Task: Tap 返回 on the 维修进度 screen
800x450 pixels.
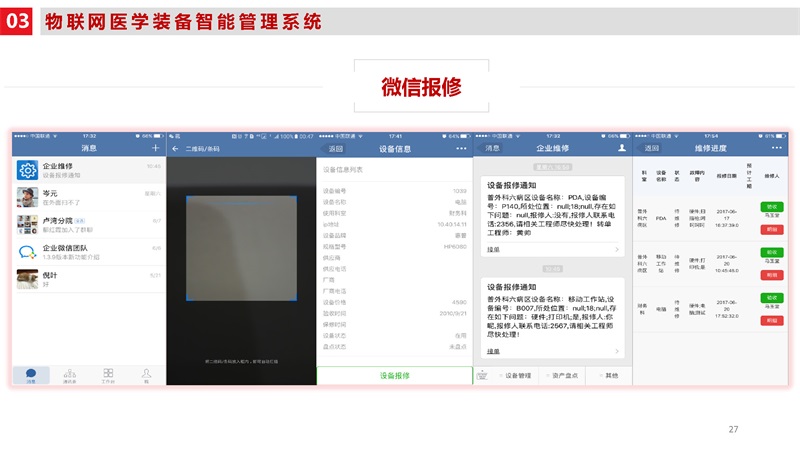Action: [651, 148]
